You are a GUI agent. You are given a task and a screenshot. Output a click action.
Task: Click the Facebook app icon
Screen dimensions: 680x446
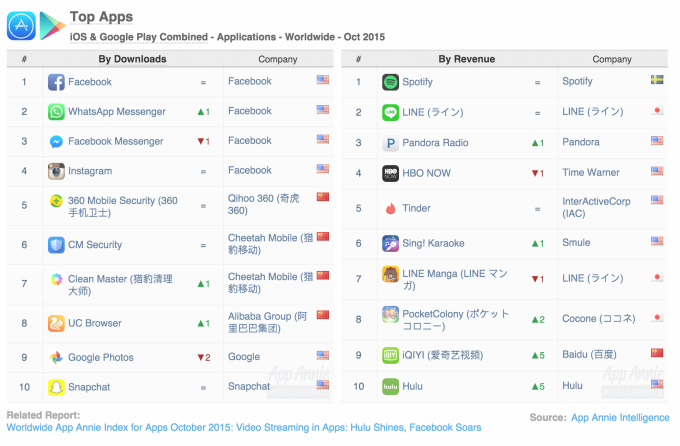[56, 82]
